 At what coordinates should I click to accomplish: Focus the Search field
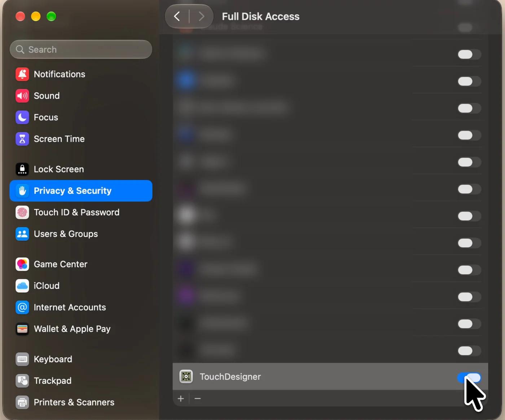81,49
